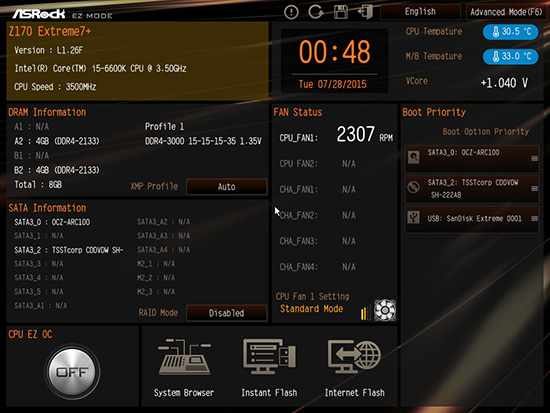
Task: Select CPU Fan 1 Standard Mode setting
Action: tap(311, 309)
